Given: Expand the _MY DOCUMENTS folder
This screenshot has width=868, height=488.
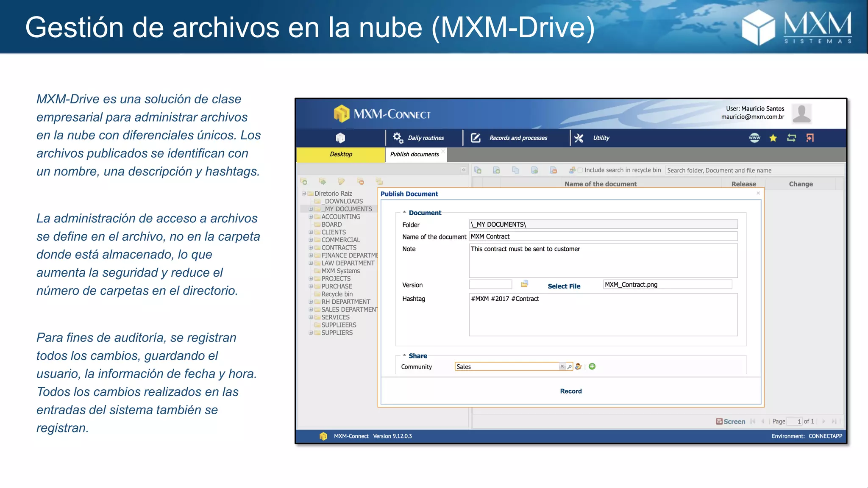Looking at the screenshot, I should click(311, 209).
